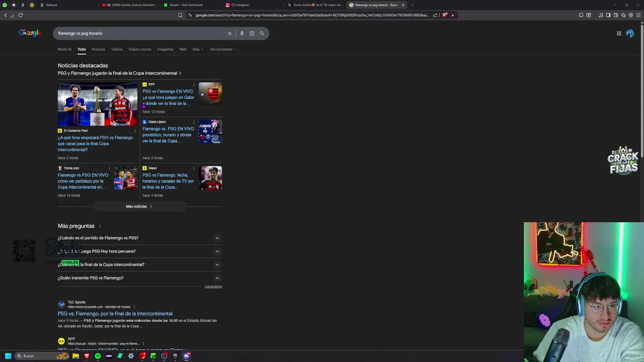Click the featured news trophy thumbnail
The width and height of the screenshot is (644, 362).
point(98,104)
